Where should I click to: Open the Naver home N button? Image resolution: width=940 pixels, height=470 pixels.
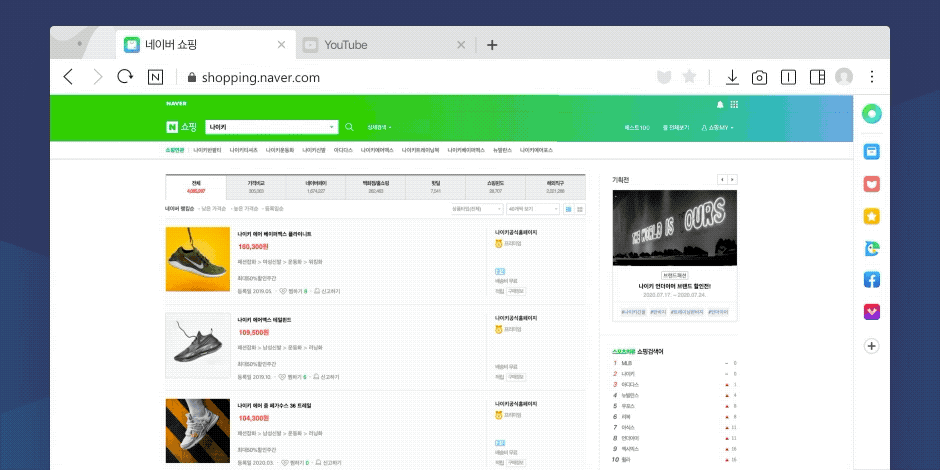point(155,77)
